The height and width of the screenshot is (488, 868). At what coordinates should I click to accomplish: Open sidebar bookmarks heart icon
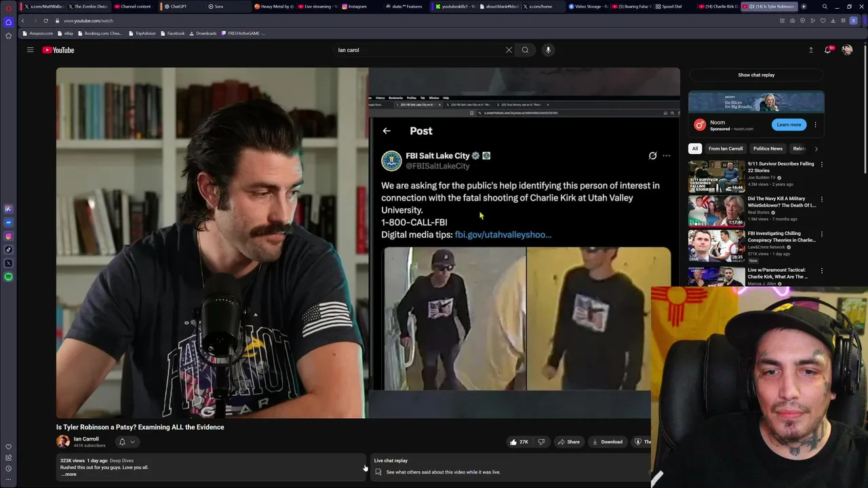pos(8,447)
